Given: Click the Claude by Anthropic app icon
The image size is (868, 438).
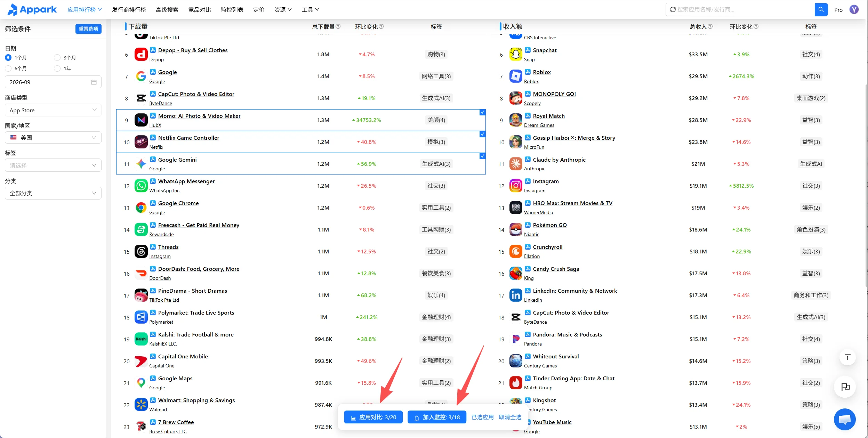Looking at the screenshot, I should pyautogui.click(x=516, y=164).
